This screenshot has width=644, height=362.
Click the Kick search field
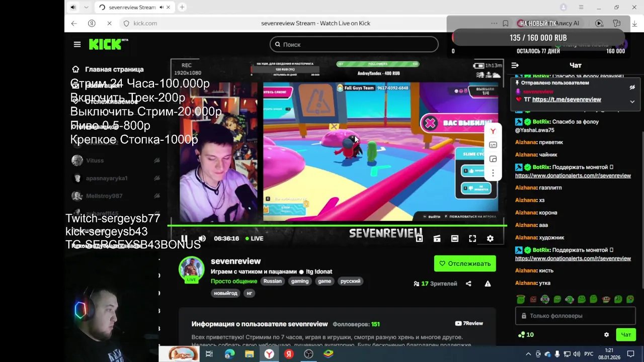(x=354, y=44)
